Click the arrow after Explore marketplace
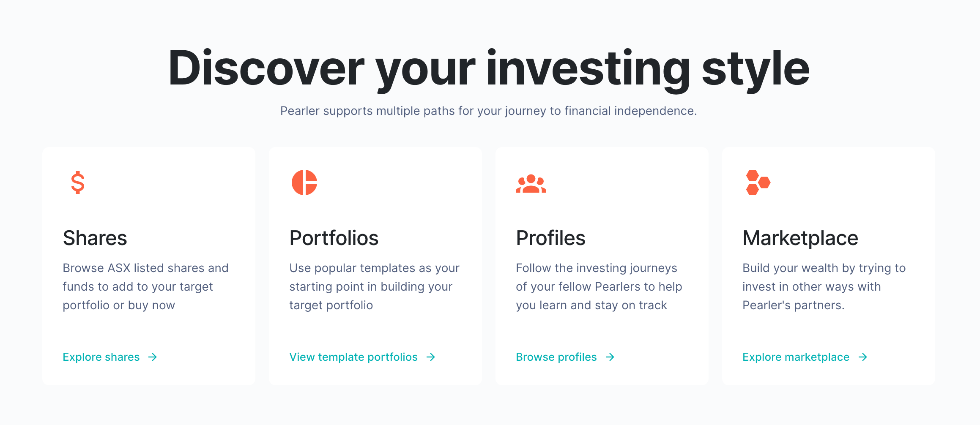This screenshot has height=425, width=980. tap(863, 357)
